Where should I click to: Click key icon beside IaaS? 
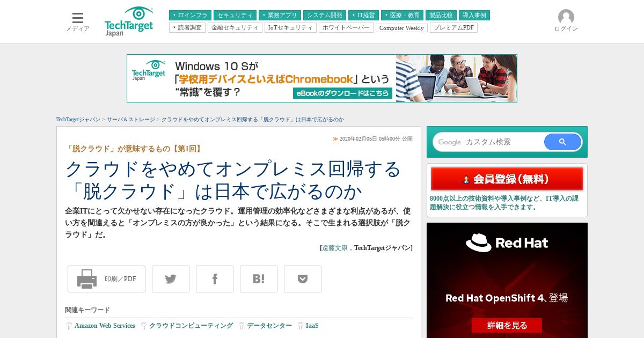coord(301,326)
